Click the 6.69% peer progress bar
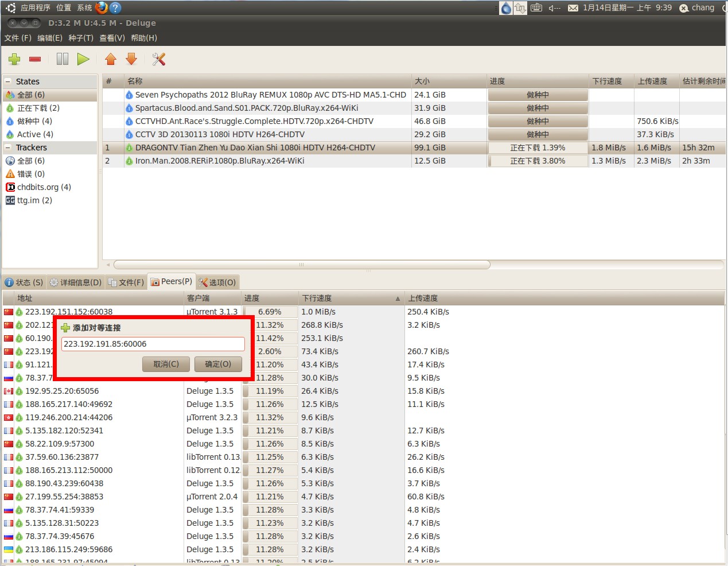The height and width of the screenshot is (566, 728). tap(270, 312)
